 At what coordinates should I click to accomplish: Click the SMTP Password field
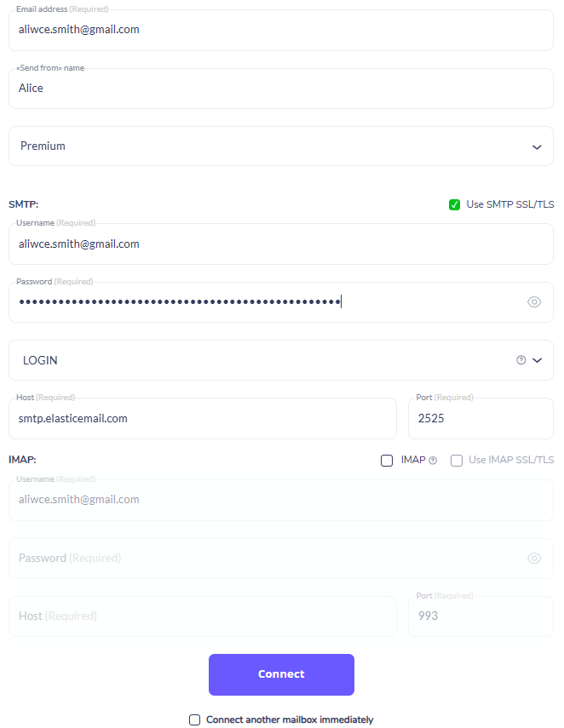(281, 302)
